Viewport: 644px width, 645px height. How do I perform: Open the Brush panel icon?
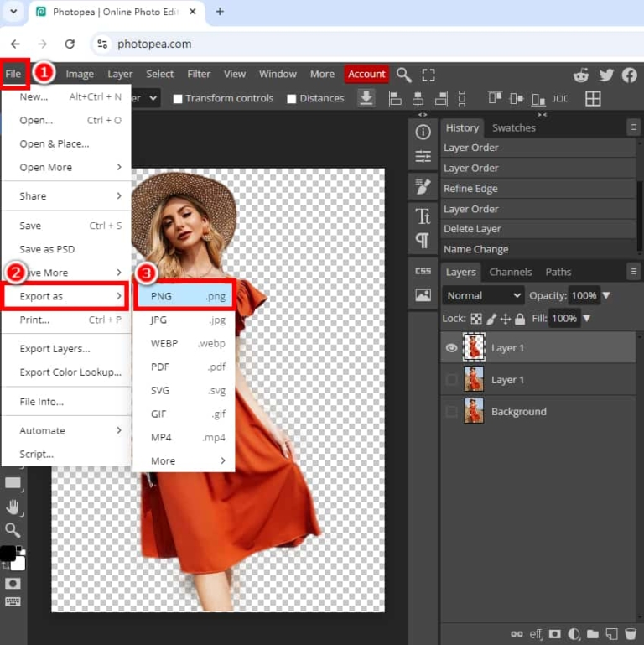pos(423,186)
